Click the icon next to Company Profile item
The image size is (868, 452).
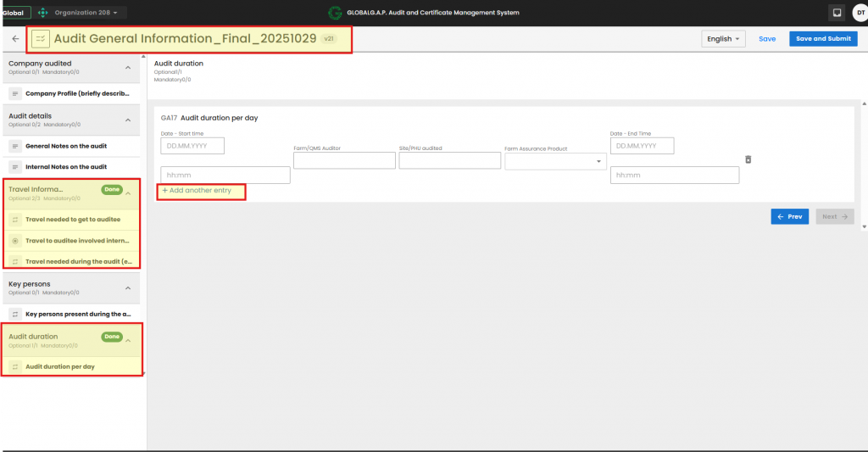[15, 93]
